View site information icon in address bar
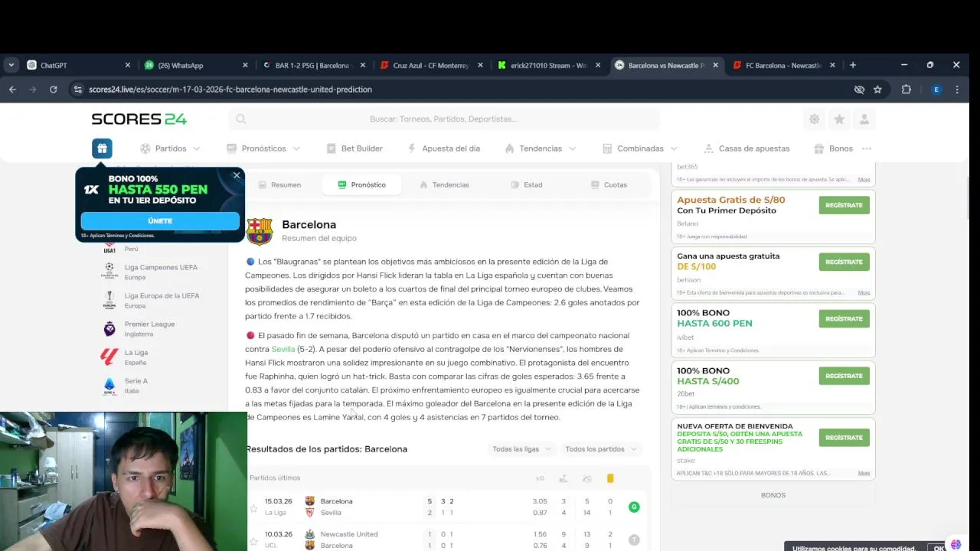The height and width of the screenshot is (551, 980). point(77,90)
